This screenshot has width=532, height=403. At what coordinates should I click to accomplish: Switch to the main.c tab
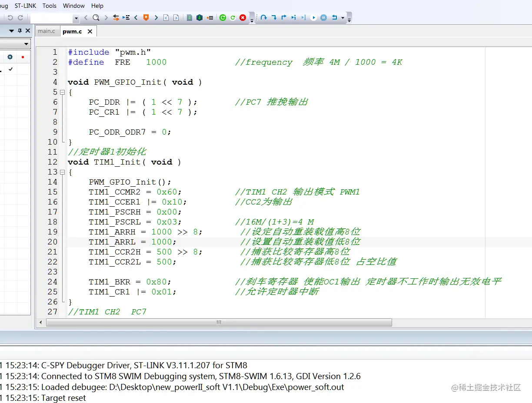(47, 31)
